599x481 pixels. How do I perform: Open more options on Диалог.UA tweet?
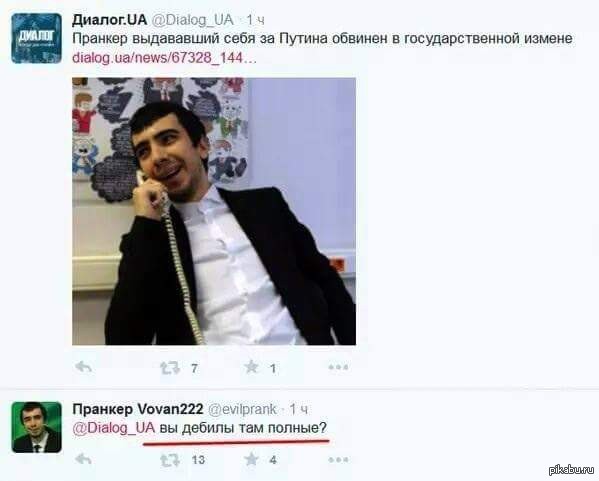click(338, 368)
